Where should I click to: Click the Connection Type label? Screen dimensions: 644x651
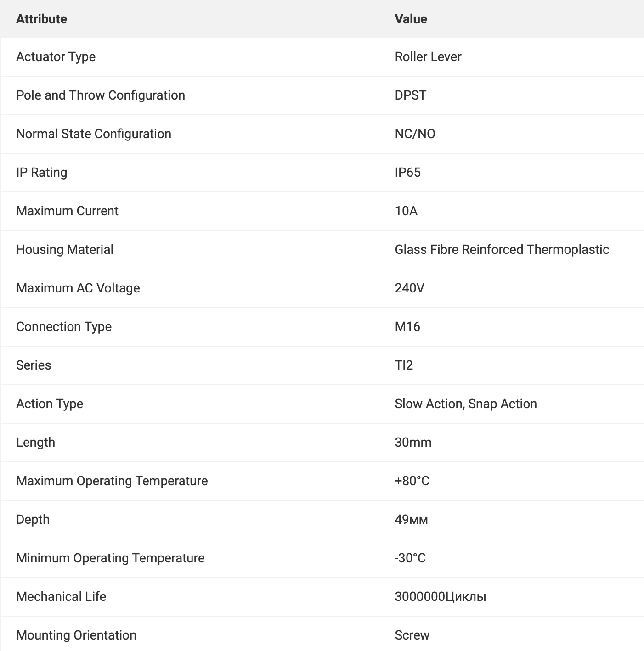point(63,327)
